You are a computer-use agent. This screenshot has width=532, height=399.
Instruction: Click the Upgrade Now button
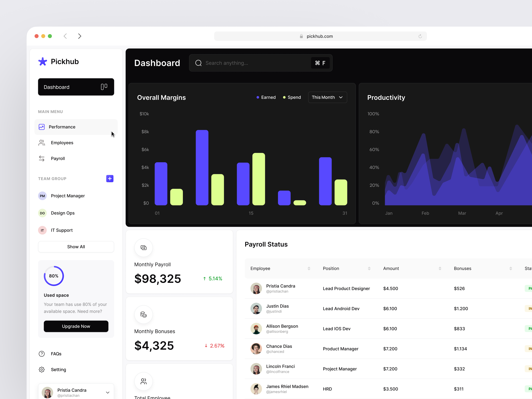pyautogui.click(x=76, y=326)
